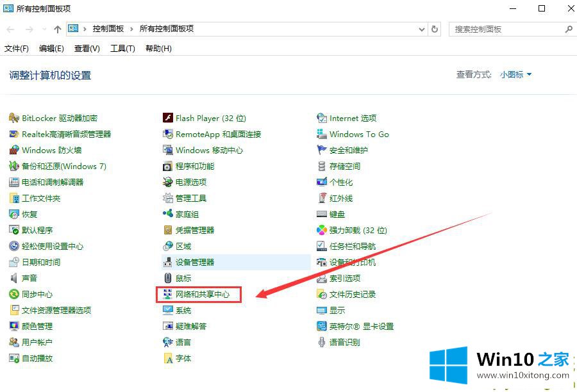Open the 工具(T) menu
The height and width of the screenshot is (392, 577).
pos(122,49)
